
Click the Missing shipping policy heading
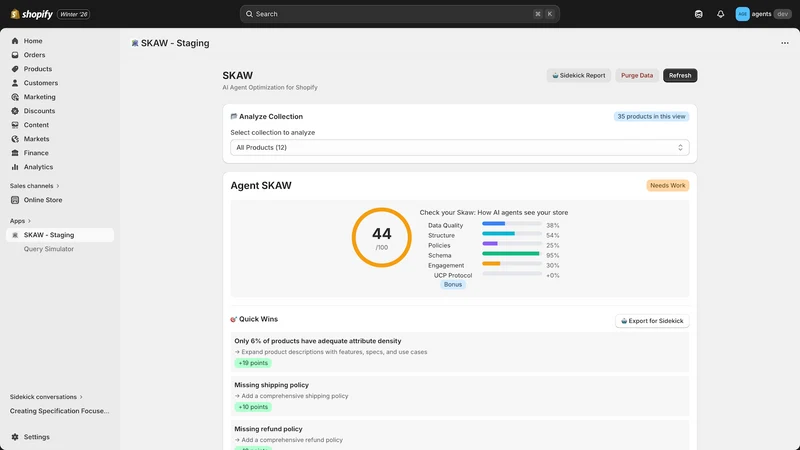[x=271, y=385]
